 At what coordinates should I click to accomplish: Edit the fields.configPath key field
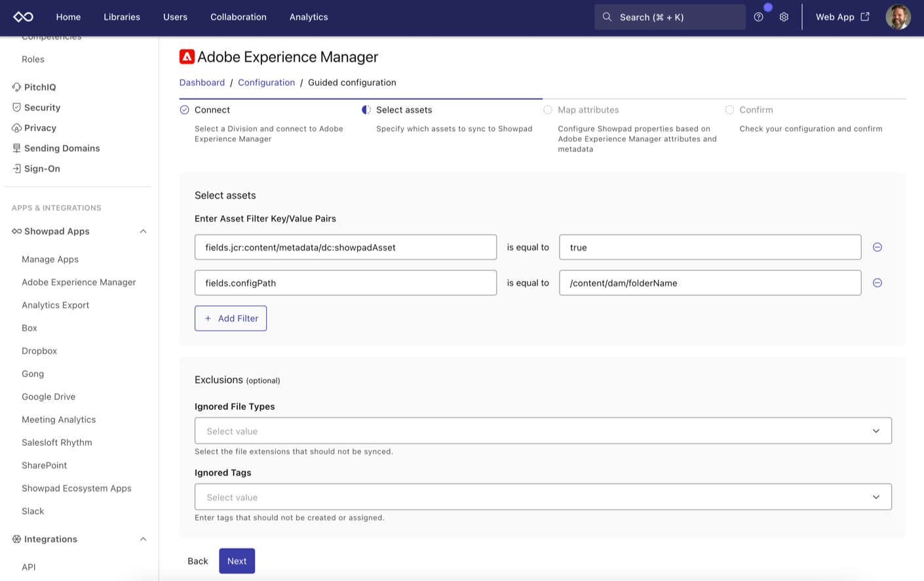pyautogui.click(x=345, y=283)
